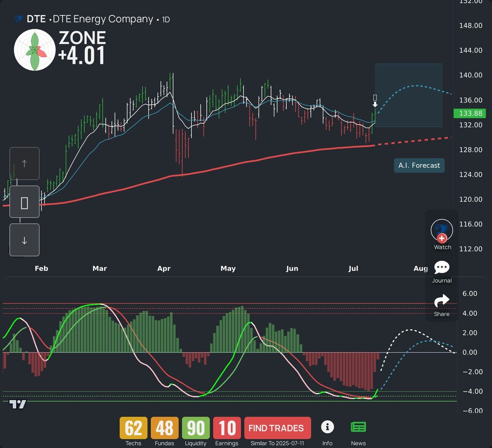The height and width of the screenshot is (448, 492).
Task: Click the Jun label on time axis
Action: (x=292, y=268)
